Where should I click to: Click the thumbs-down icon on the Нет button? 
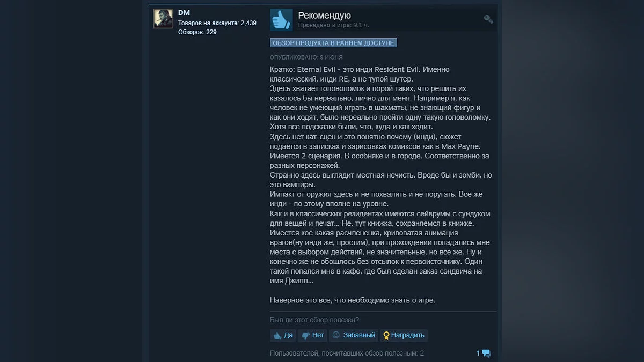coord(305,335)
